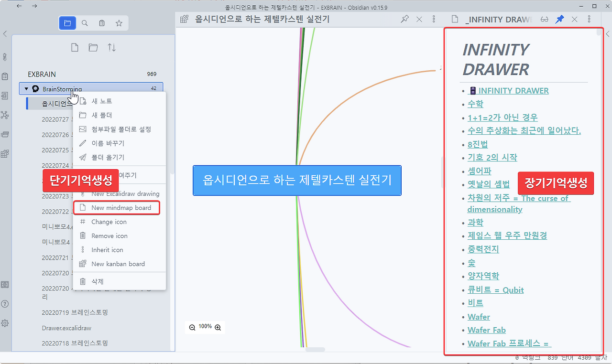The image size is (612, 364).
Task: Collapse the left sidebar with the chevron
Action: point(5,34)
